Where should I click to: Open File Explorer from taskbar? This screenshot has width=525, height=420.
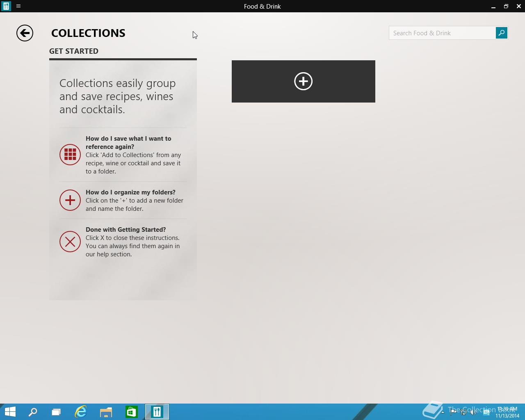[106, 412]
